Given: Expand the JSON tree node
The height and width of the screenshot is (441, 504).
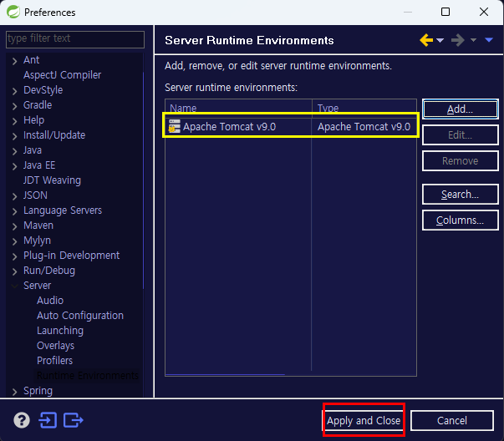Looking at the screenshot, I should coord(14,196).
